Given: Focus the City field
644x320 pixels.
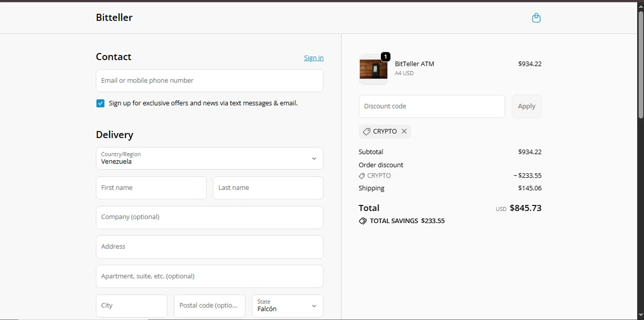Looking at the screenshot, I should (131, 306).
